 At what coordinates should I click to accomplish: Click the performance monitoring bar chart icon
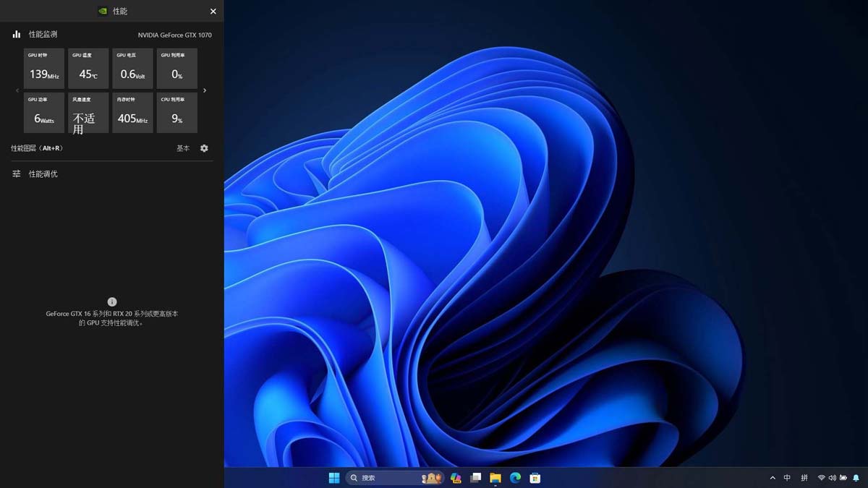click(x=16, y=34)
